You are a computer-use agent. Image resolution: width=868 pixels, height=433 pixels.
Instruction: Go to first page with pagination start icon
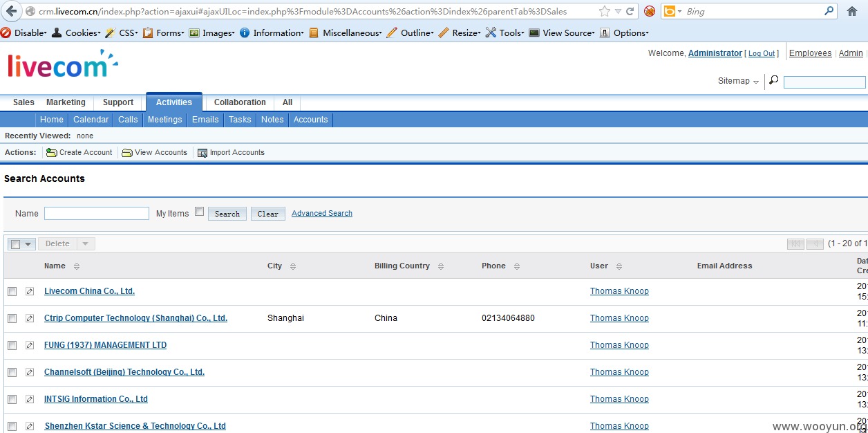pos(796,243)
